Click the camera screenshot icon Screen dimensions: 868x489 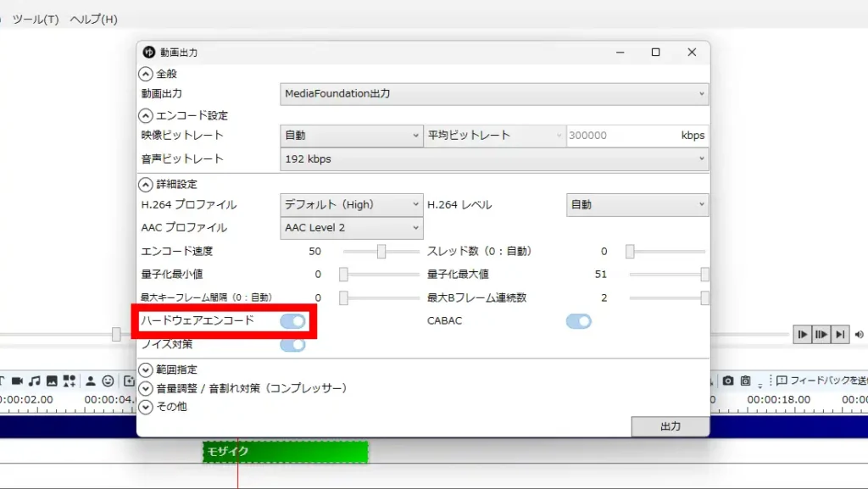(728, 381)
